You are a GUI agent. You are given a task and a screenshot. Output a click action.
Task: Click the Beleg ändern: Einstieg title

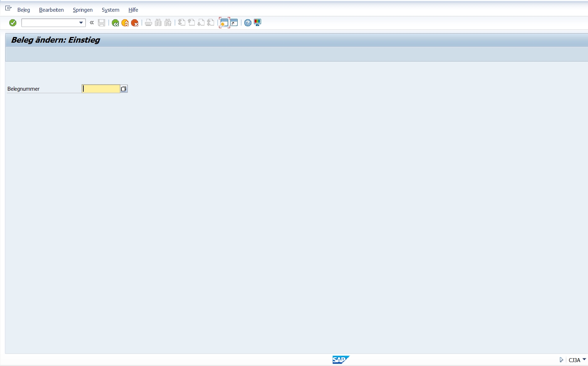click(56, 40)
